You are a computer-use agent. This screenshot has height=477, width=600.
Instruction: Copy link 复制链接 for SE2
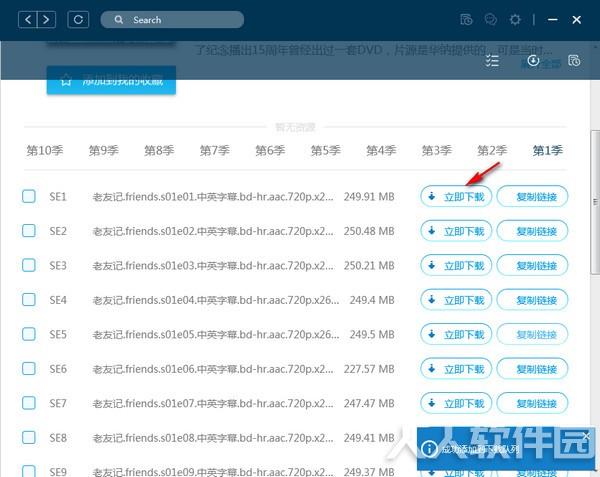tap(532, 231)
